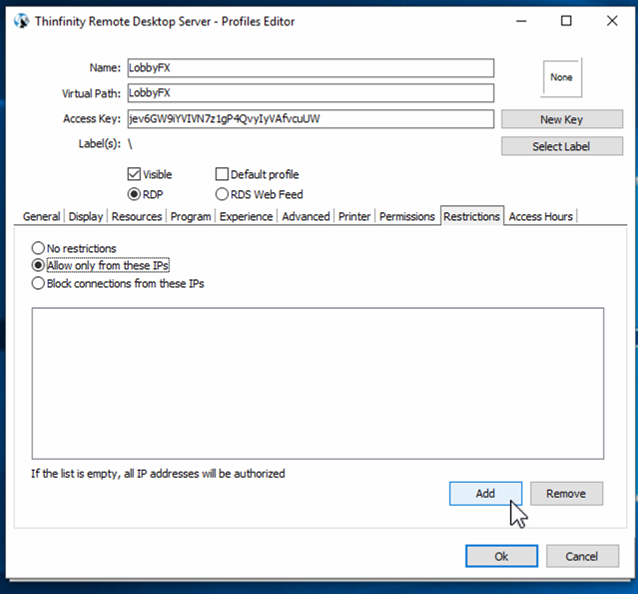Image resolution: width=638 pixels, height=594 pixels.
Task: Enable the Default profile checkbox
Action: point(222,174)
